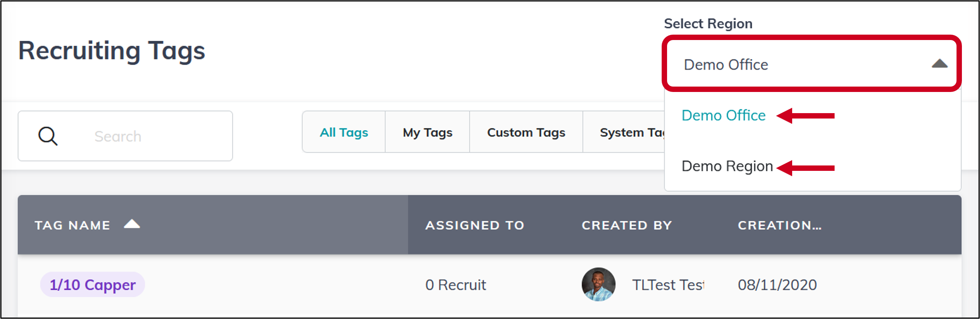Switch to the Custom Tags tab
This screenshot has height=319, width=980.
click(526, 132)
